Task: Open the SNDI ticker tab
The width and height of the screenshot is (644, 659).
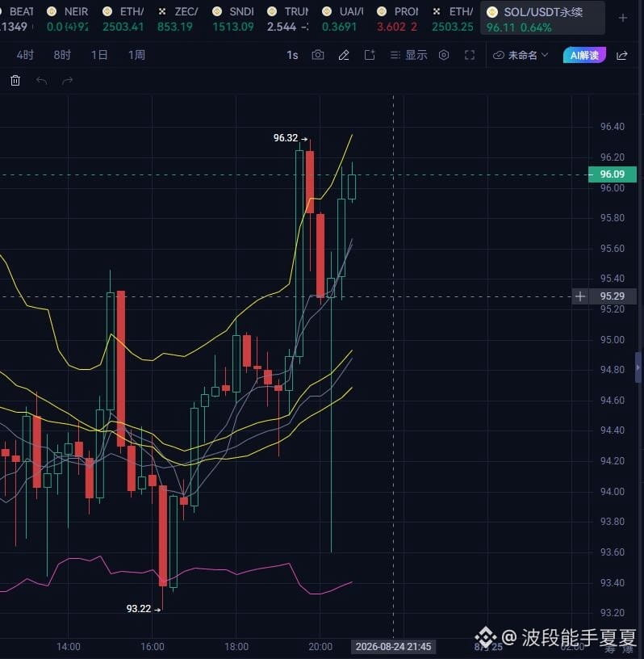Action: 233,19
